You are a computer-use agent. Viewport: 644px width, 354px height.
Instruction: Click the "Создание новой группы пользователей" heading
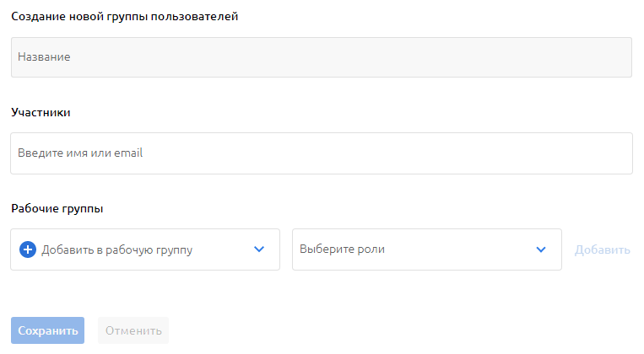tap(124, 16)
